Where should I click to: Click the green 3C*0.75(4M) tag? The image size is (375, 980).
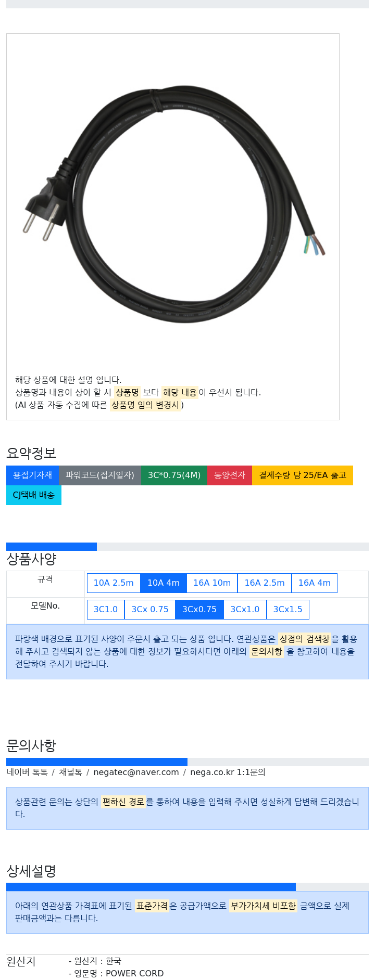pos(174,475)
